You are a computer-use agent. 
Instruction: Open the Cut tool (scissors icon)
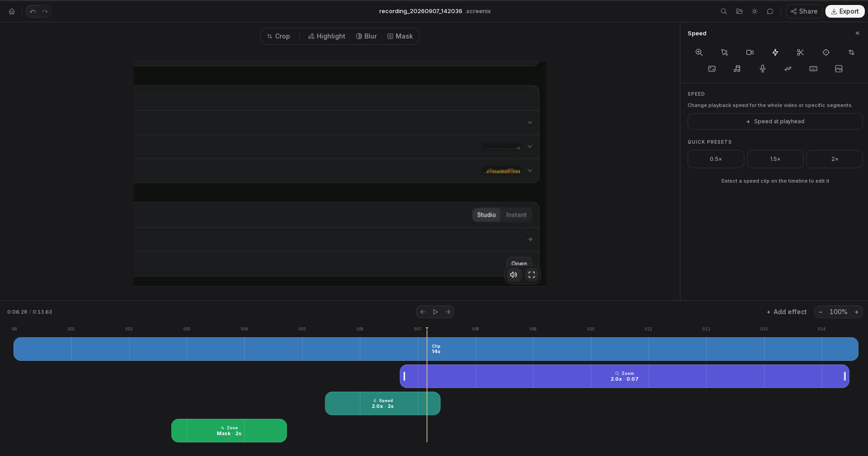tap(800, 53)
